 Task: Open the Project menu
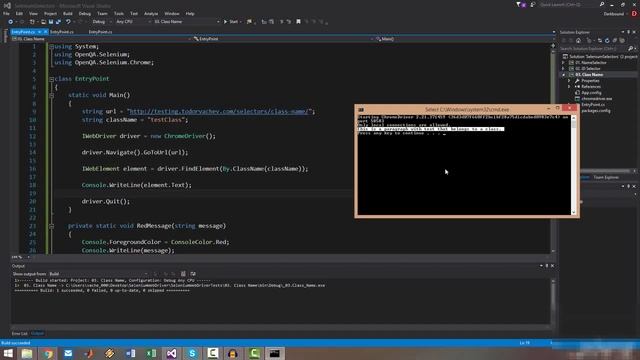point(51,13)
